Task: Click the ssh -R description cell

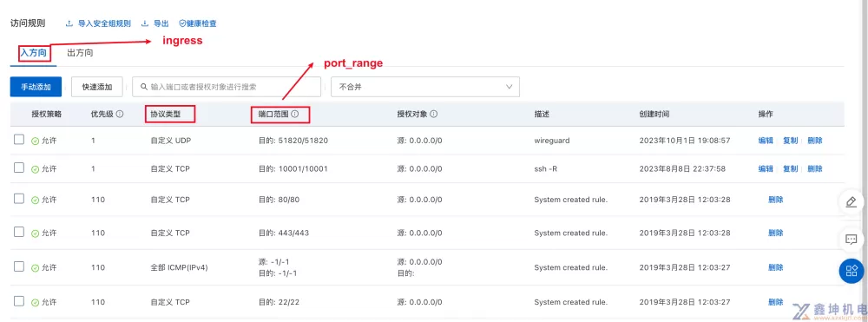Action: pyautogui.click(x=546, y=168)
